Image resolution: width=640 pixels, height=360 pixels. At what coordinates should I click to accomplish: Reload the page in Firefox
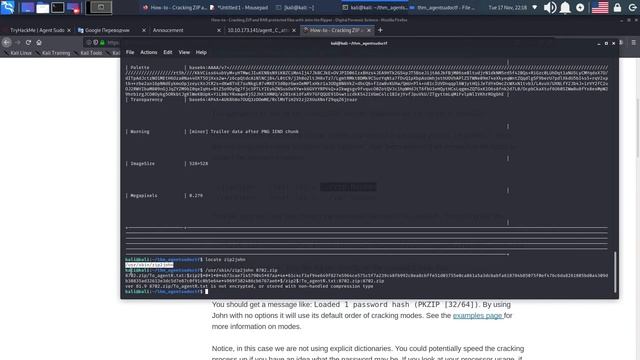(28, 42)
